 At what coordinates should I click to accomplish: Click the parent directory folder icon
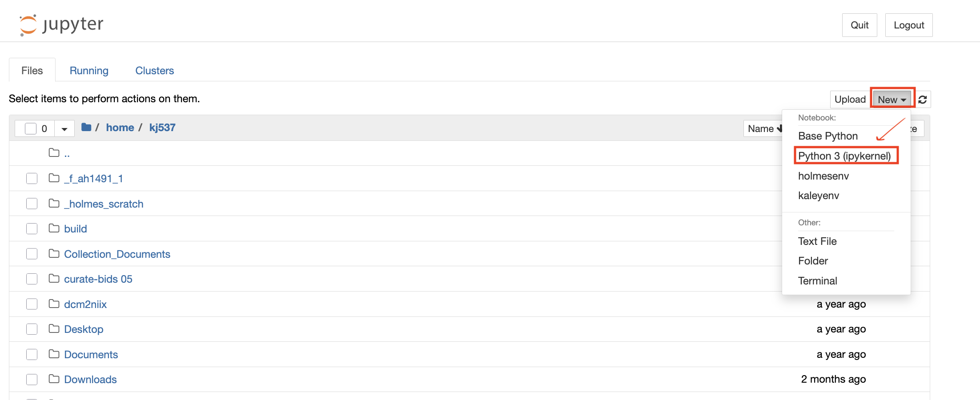tap(54, 153)
